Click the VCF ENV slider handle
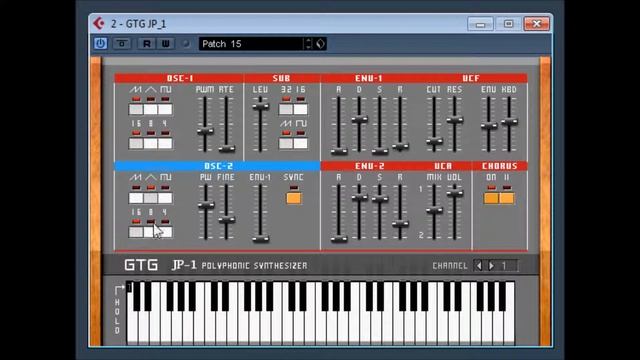 (x=489, y=126)
